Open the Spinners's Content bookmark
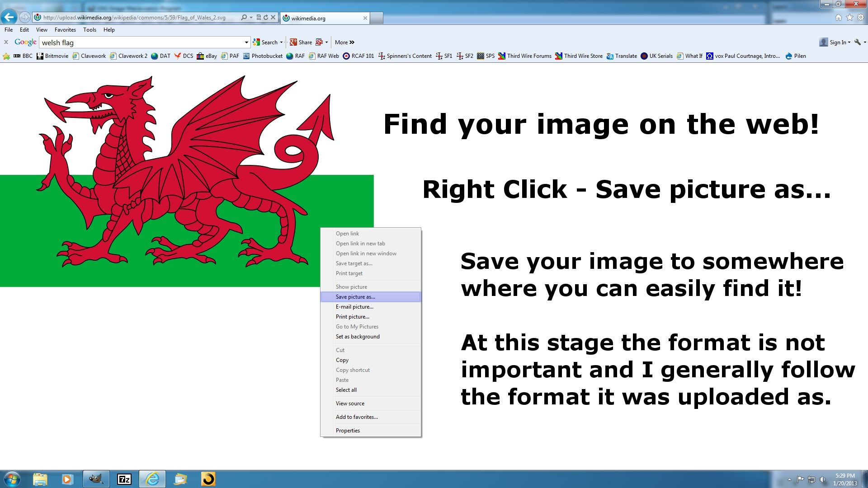The height and width of the screenshot is (488, 868). tap(405, 56)
